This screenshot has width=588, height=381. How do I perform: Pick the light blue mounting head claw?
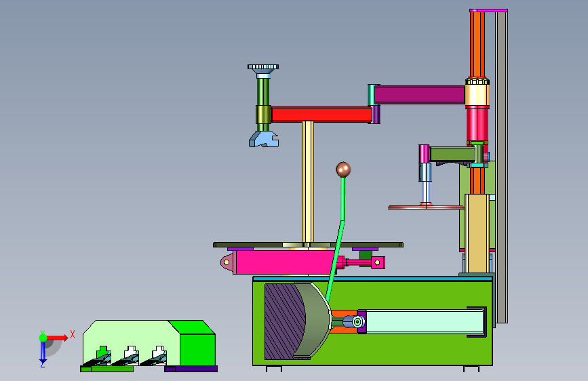point(264,139)
